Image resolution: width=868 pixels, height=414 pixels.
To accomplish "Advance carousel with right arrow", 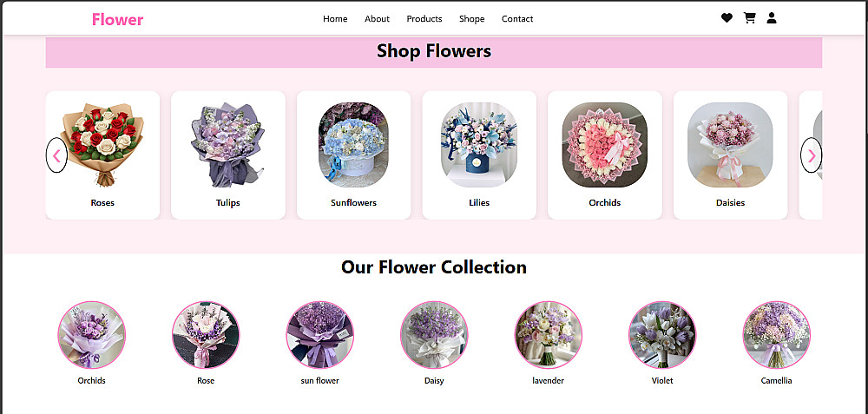I will [x=812, y=155].
